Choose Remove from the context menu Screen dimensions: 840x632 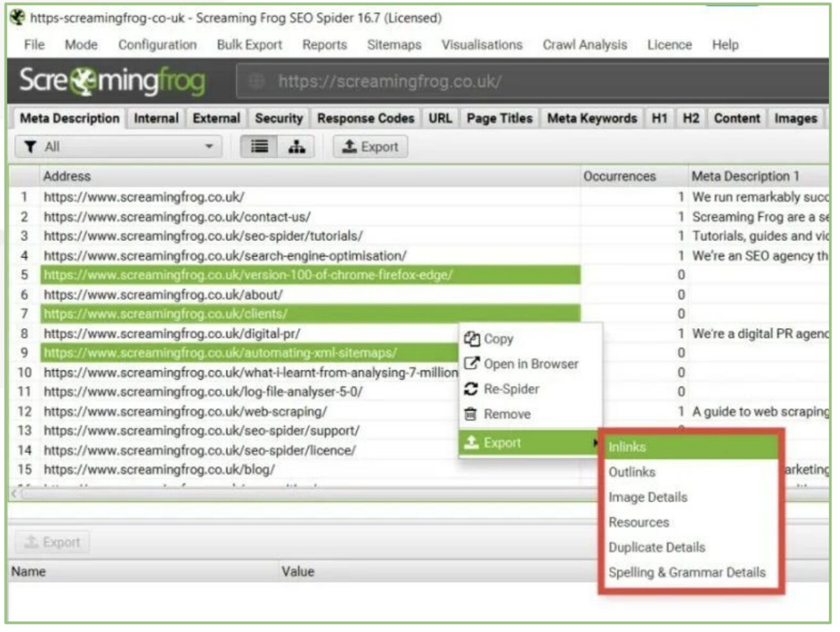[531, 414]
